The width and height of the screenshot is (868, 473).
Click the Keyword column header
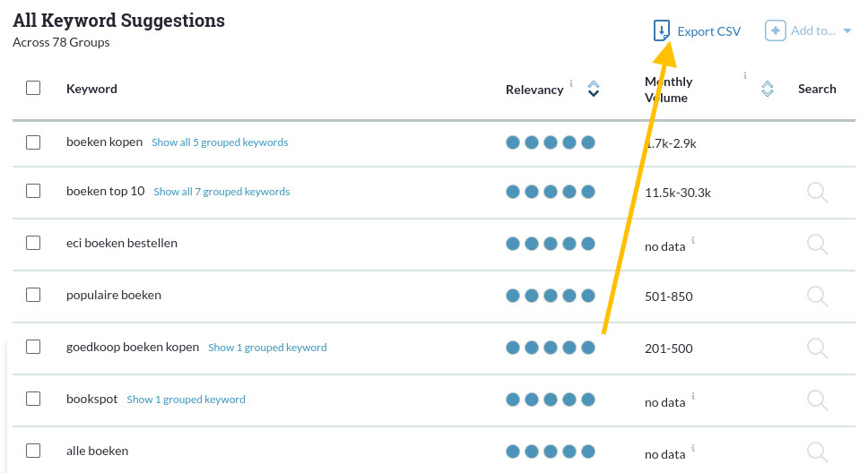tap(91, 89)
